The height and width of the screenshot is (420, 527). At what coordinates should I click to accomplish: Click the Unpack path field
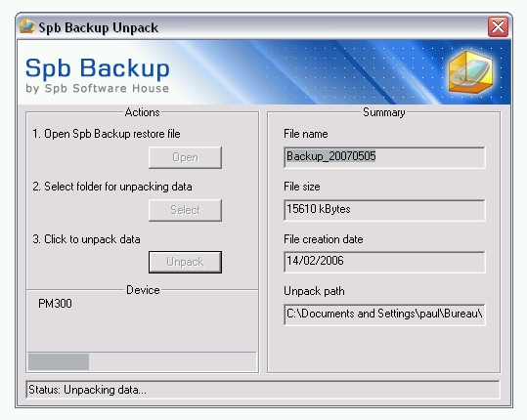(x=384, y=315)
